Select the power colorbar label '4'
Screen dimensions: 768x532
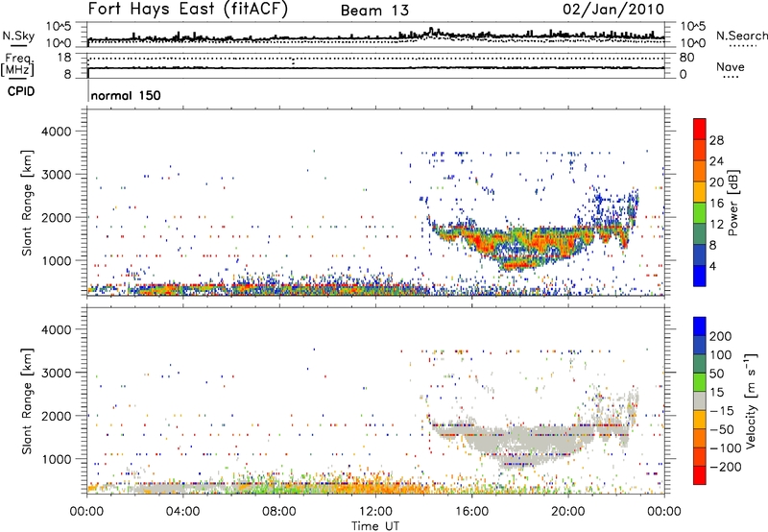click(713, 266)
